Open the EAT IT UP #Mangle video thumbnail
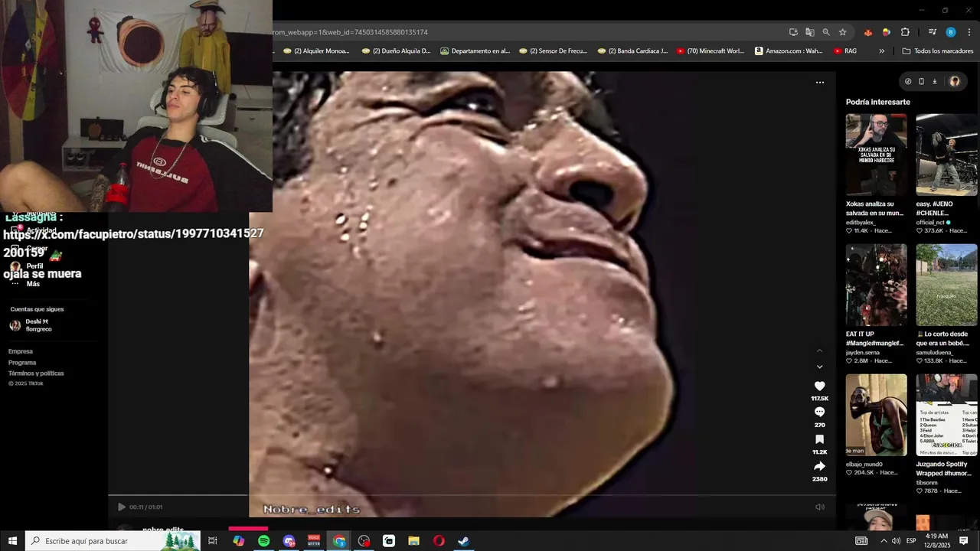 [x=876, y=285]
